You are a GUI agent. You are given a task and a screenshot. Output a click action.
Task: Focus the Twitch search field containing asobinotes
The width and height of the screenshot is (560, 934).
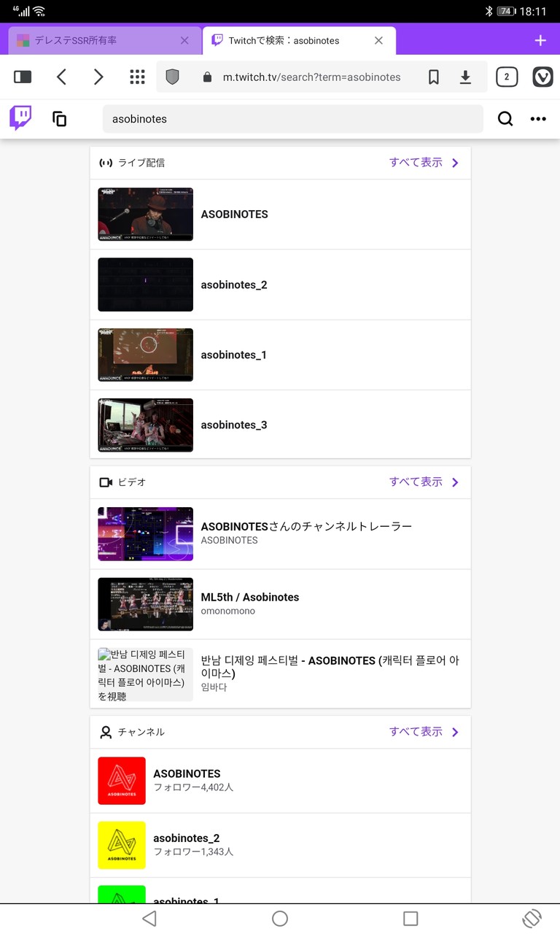click(x=293, y=119)
